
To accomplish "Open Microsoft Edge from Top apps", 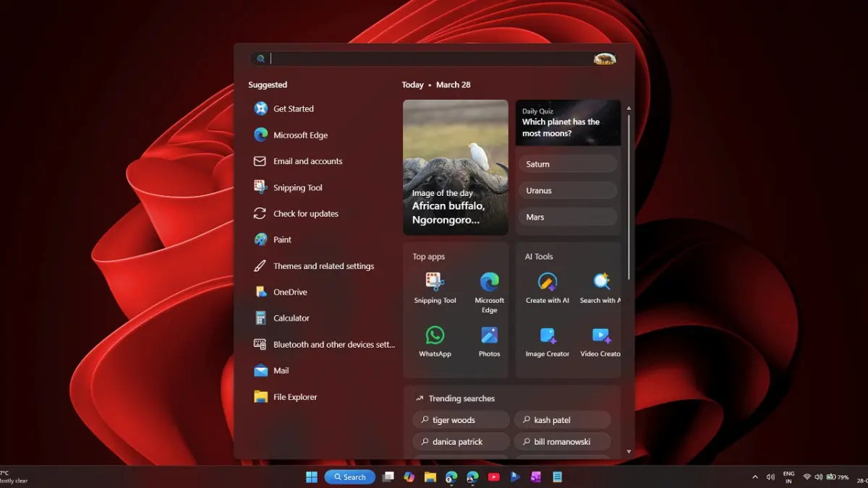I will click(490, 284).
